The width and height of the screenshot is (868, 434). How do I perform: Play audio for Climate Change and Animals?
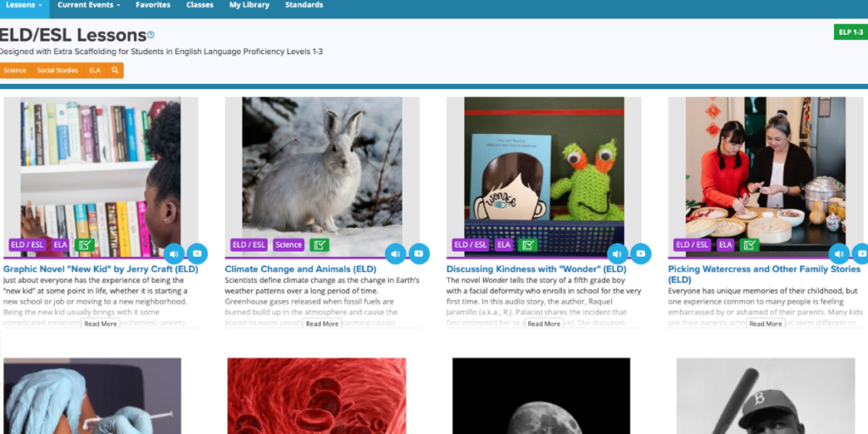tap(395, 254)
